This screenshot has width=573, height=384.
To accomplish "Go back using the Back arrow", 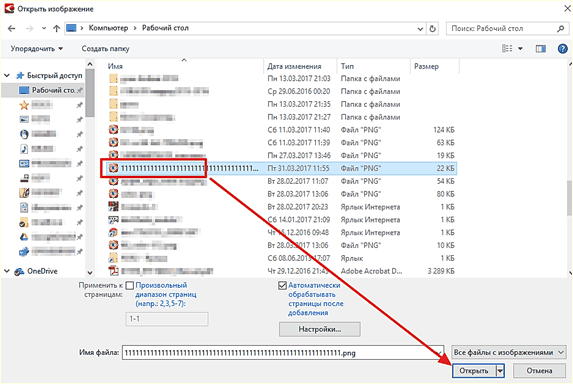I will [x=12, y=28].
